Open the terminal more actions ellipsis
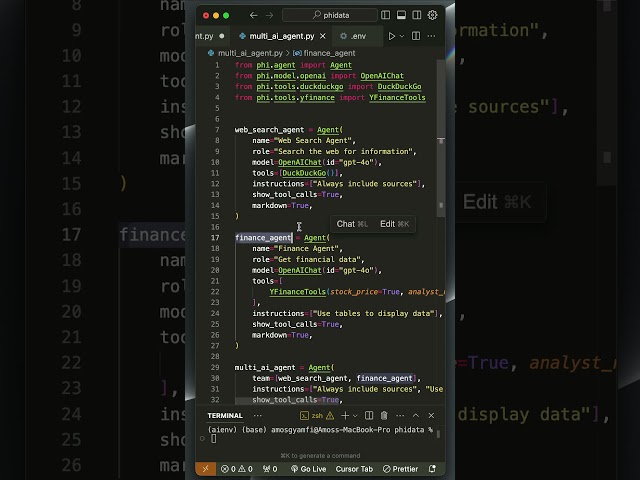 400,416
